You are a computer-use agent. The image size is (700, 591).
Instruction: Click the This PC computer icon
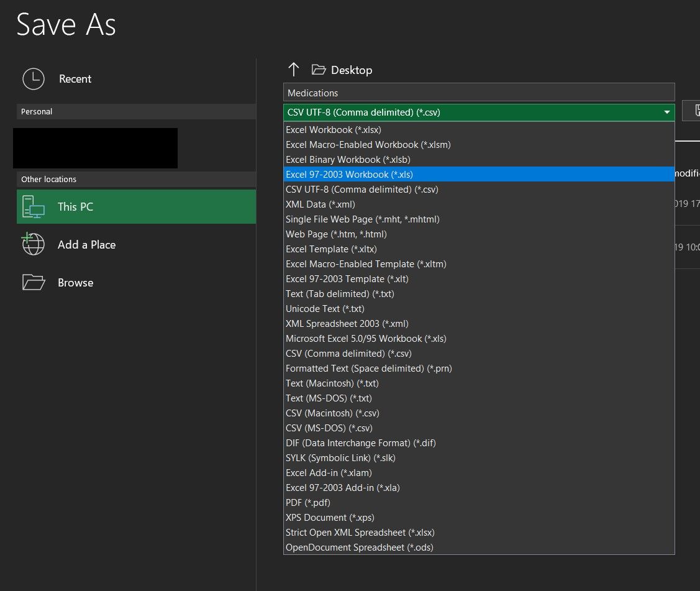coord(33,206)
